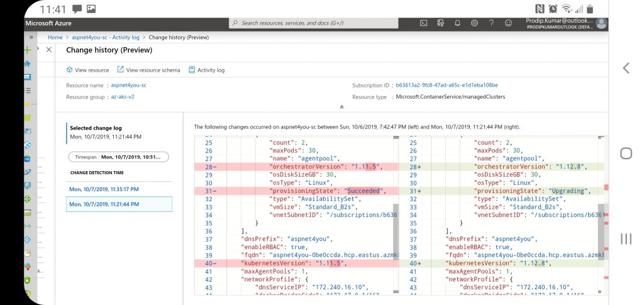
Task: Click green plus Create a resource icon
Action: coord(28,50)
